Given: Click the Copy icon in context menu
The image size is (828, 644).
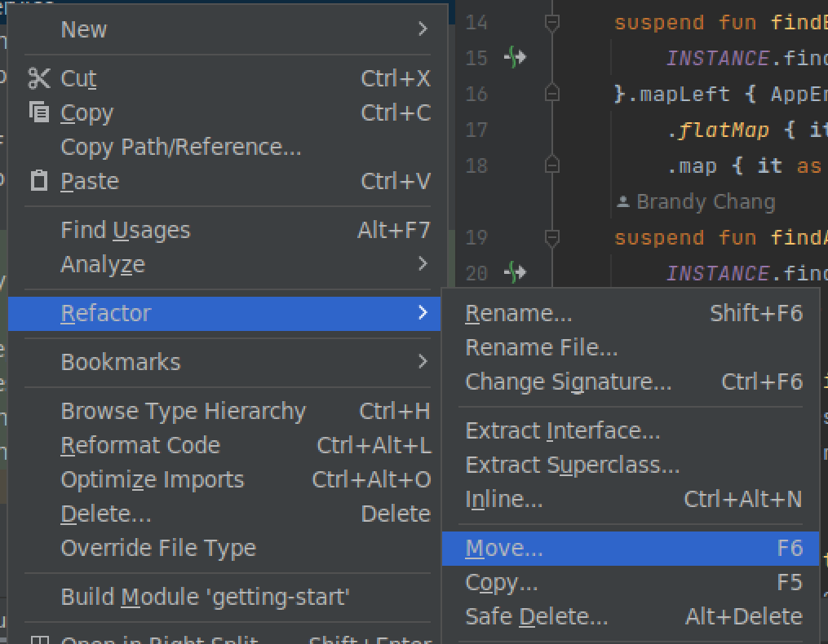Looking at the screenshot, I should (x=38, y=112).
